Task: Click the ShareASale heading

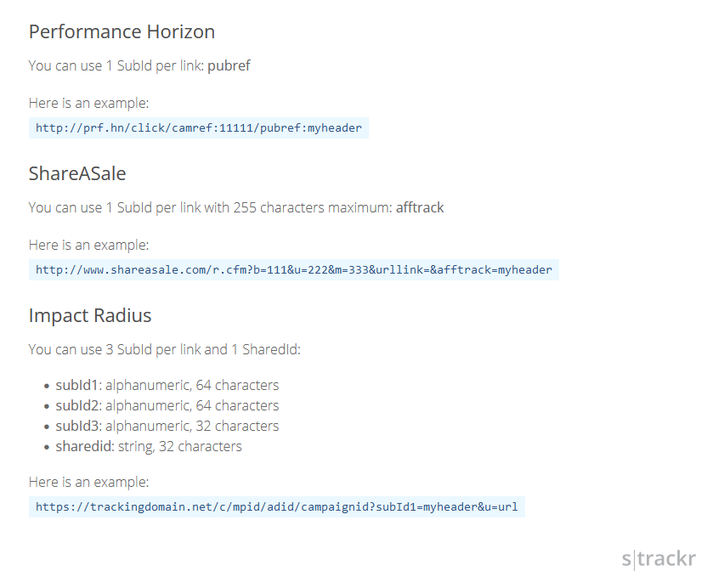Action: (77, 173)
